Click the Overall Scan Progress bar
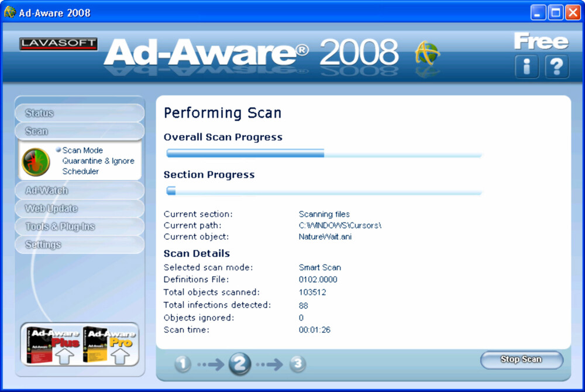The height and width of the screenshot is (392, 585). click(x=324, y=153)
